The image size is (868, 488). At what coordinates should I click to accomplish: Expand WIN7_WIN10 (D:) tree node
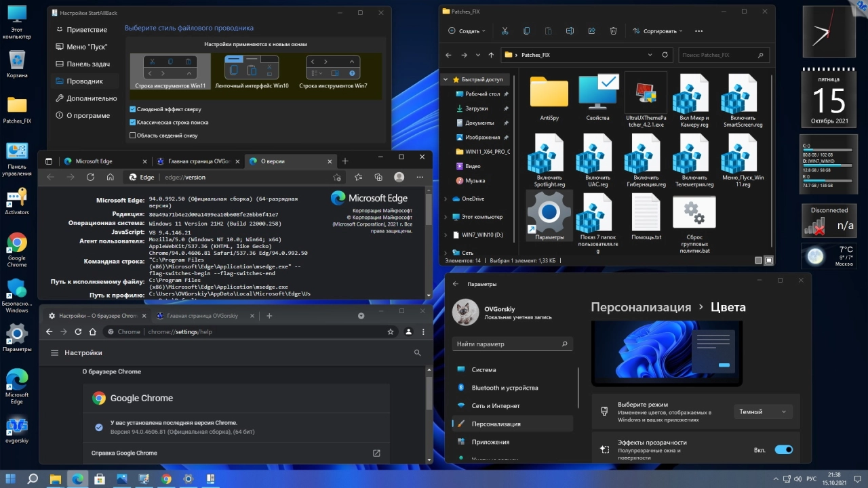(446, 235)
